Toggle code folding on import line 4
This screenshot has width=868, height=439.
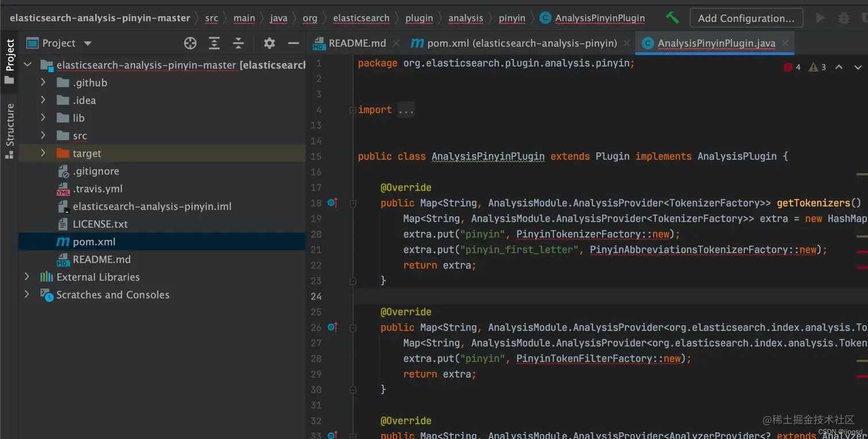click(353, 110)
